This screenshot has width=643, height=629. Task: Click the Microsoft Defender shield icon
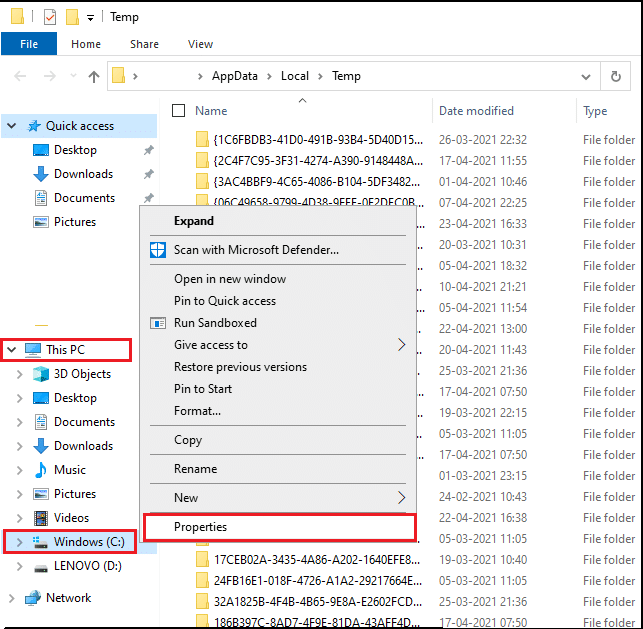(x=158, y=250)
